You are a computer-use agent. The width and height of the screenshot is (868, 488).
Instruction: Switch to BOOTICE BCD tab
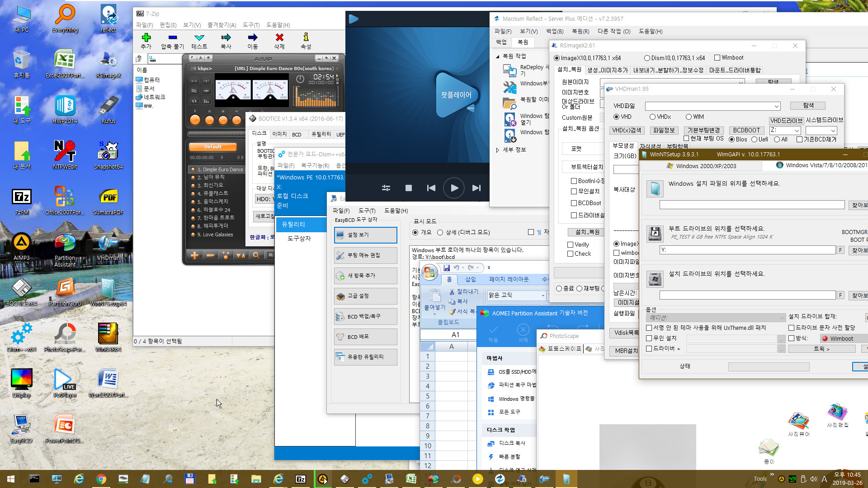[x=297, y=135]
